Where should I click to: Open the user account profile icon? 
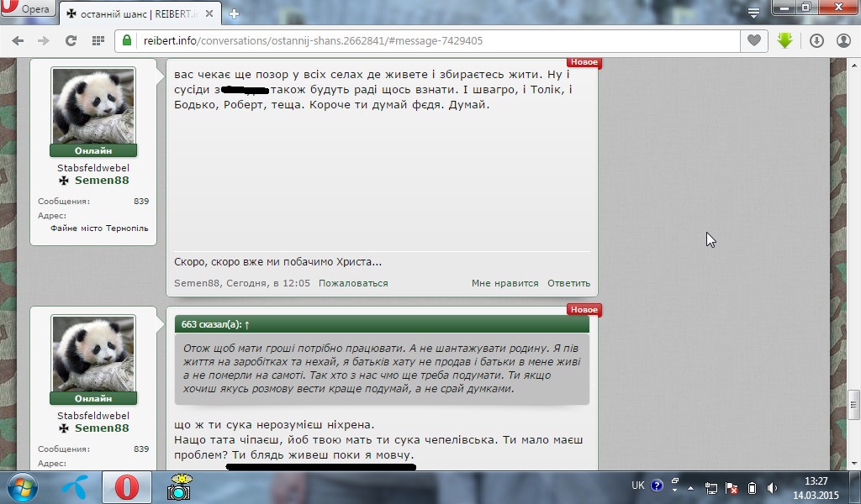[x=843, y=40]
